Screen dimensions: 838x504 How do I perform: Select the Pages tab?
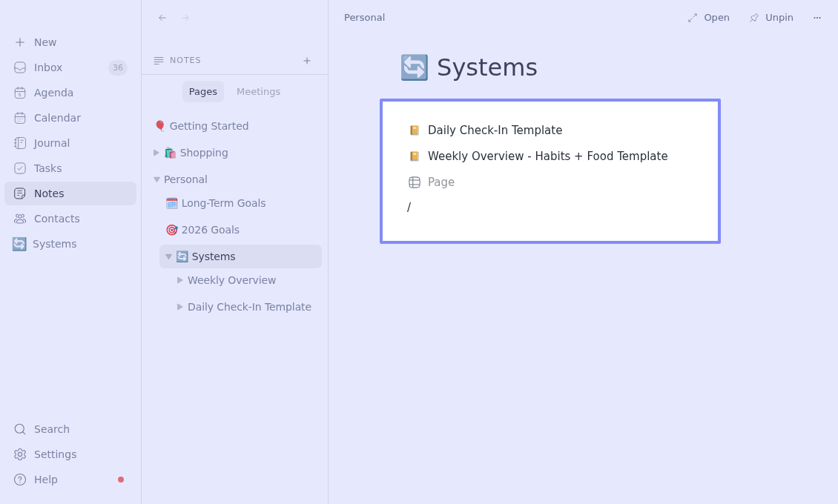pos(202,92)
